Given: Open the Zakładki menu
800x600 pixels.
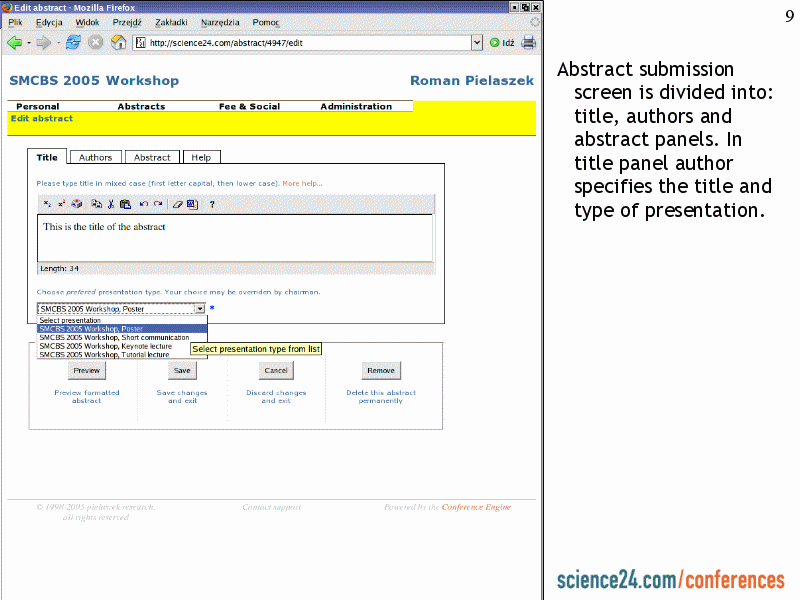Looking at the screenshot, I should 172,22.
